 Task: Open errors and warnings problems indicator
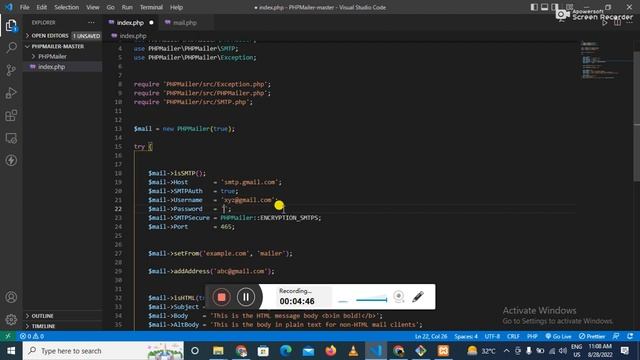[32, 336]
